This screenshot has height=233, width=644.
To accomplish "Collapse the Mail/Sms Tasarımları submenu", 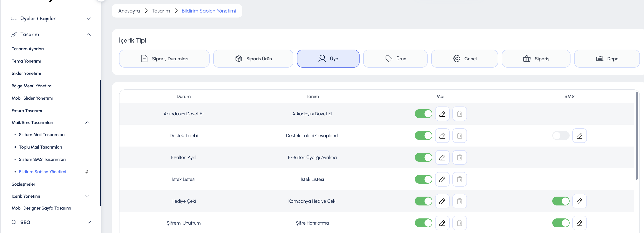I will click(87, 122).
